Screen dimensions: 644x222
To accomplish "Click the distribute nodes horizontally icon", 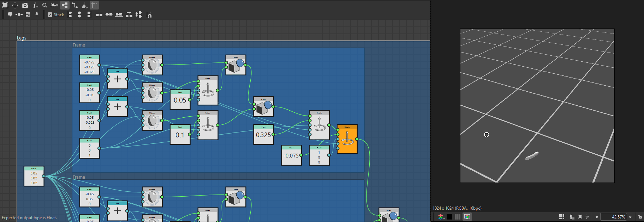I will 129,14.
